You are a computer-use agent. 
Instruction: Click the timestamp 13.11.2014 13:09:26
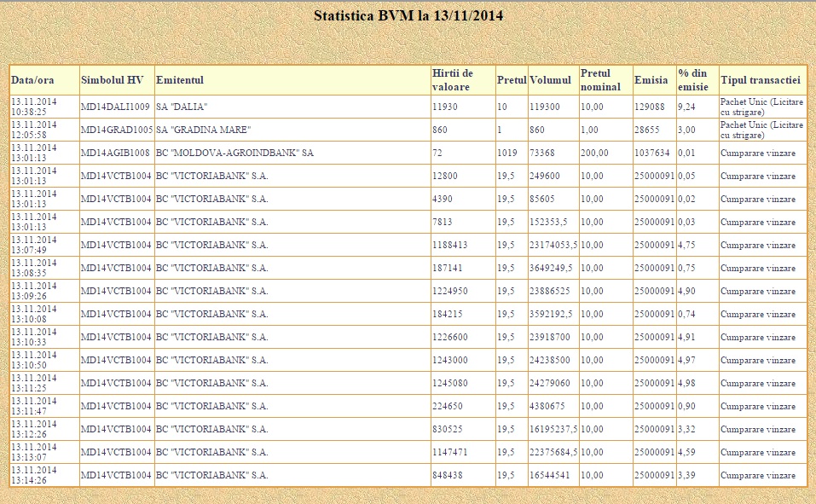tap(34, 291)
